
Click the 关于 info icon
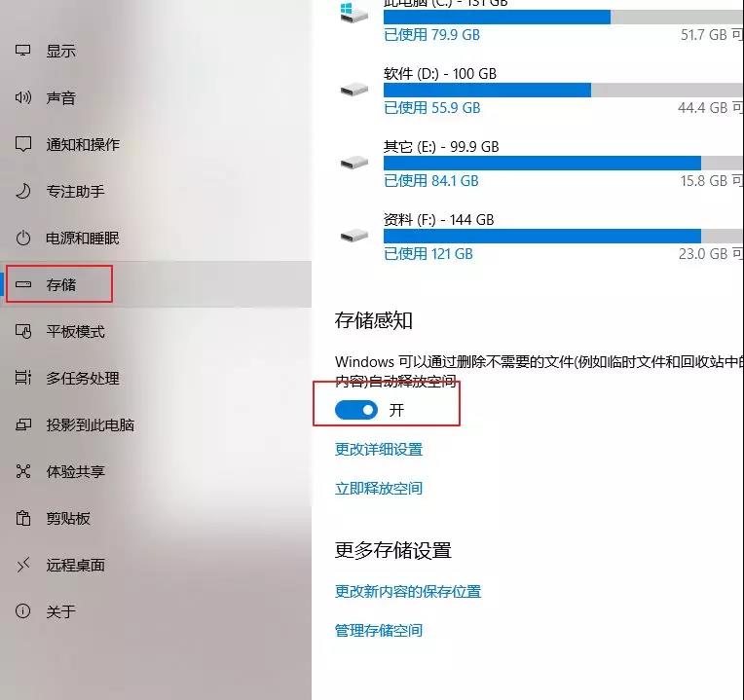[x=22, y=610]
